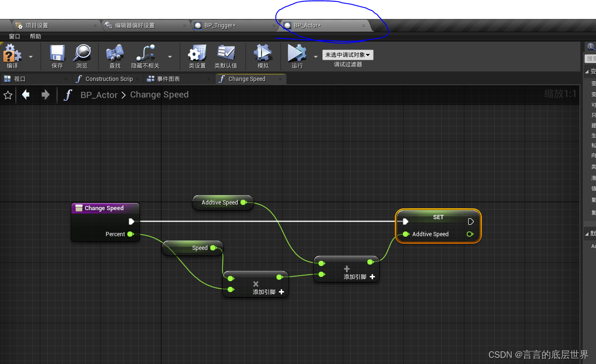Navigate back with the left arrow icon

pos(26,95)
